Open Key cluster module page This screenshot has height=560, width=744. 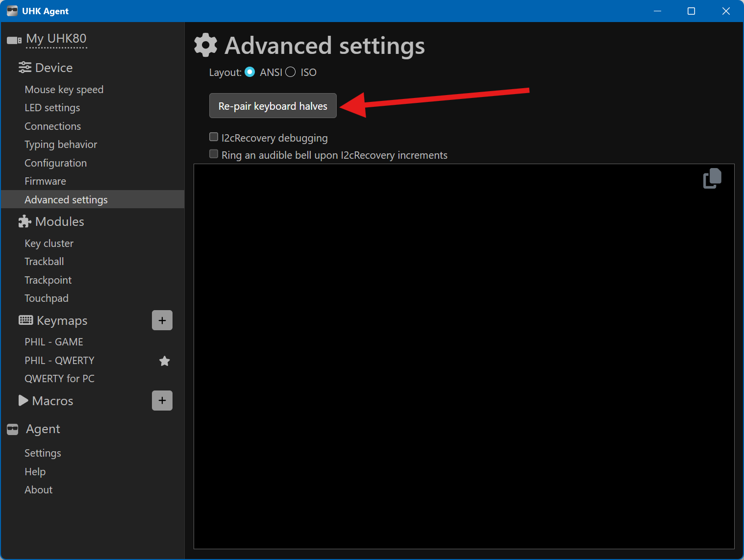(49, 243)
